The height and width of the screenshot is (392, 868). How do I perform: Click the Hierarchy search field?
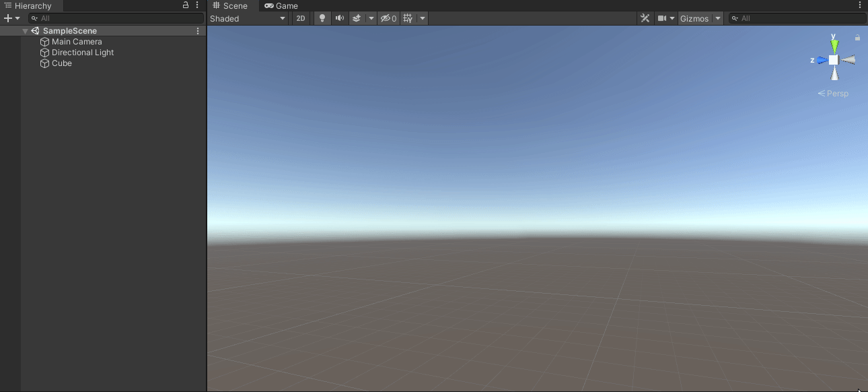tap(116, 18)
